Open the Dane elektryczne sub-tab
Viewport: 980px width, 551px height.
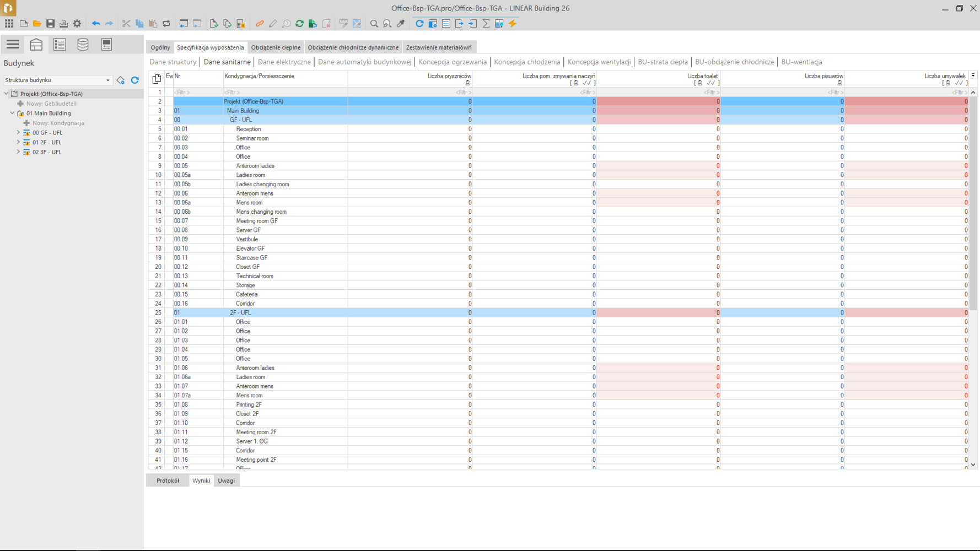[x=284, y=62]
